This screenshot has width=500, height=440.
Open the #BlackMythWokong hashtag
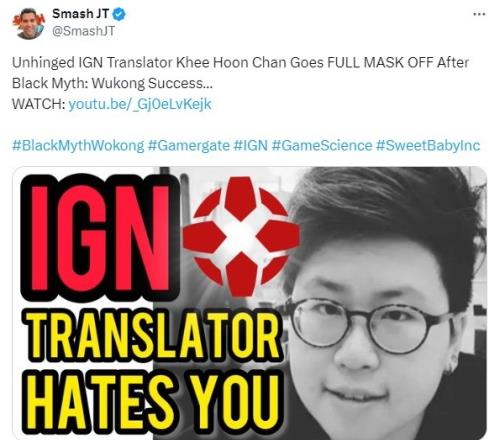[78, 146]
